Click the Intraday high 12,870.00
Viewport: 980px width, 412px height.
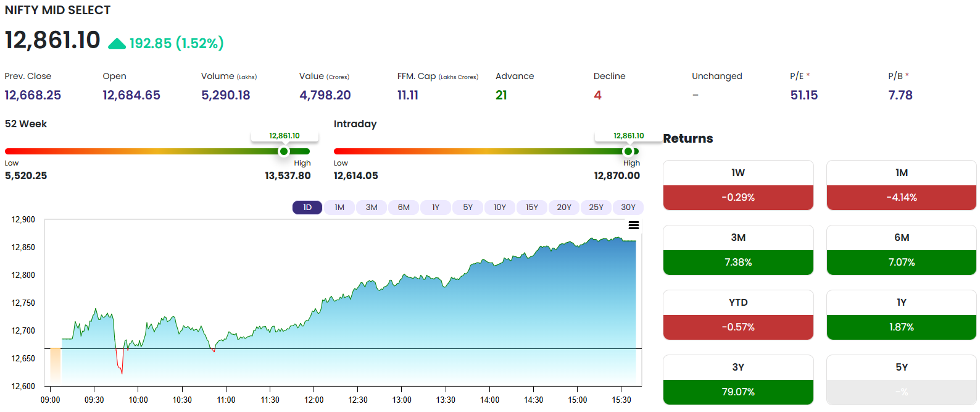tap(617, 175)
